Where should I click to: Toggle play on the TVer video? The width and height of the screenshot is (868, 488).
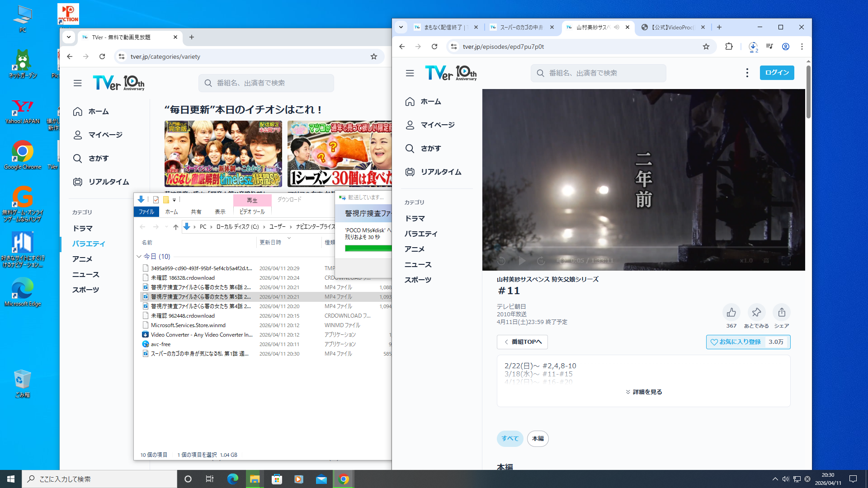point(522,261)
